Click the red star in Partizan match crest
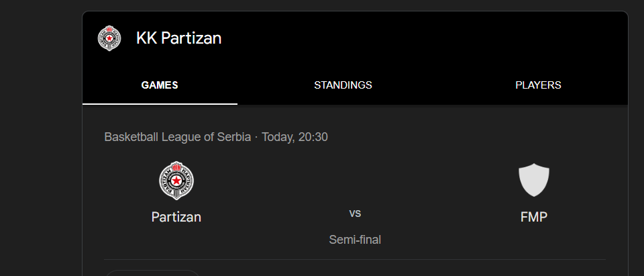 (x=176, y=181)
